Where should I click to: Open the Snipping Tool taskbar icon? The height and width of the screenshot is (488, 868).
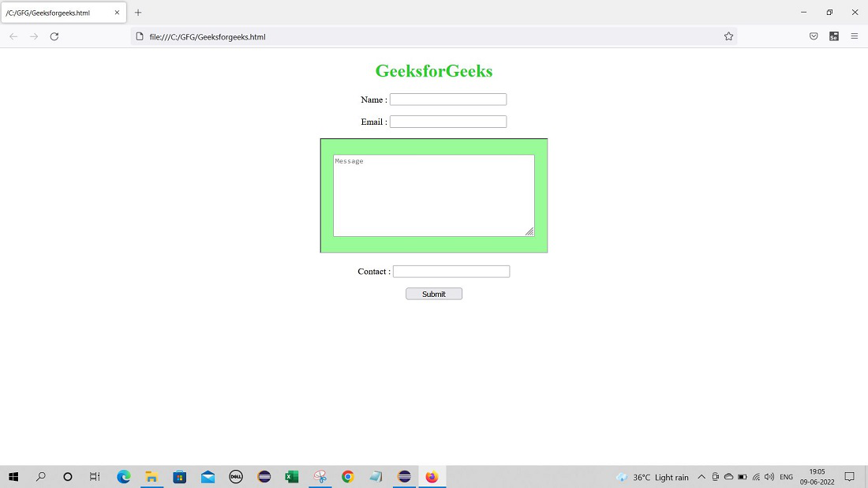[x=320, y=477]
